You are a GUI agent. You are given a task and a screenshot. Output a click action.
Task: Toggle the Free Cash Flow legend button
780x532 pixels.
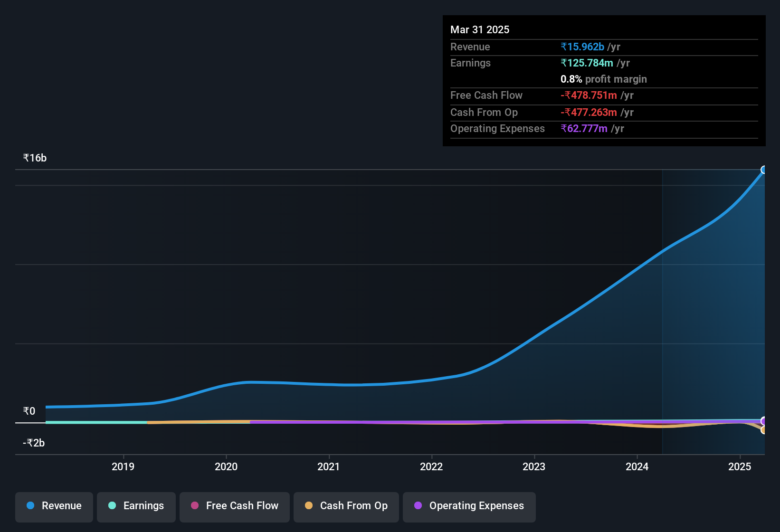pyautogui.click(x=235, y=506)
